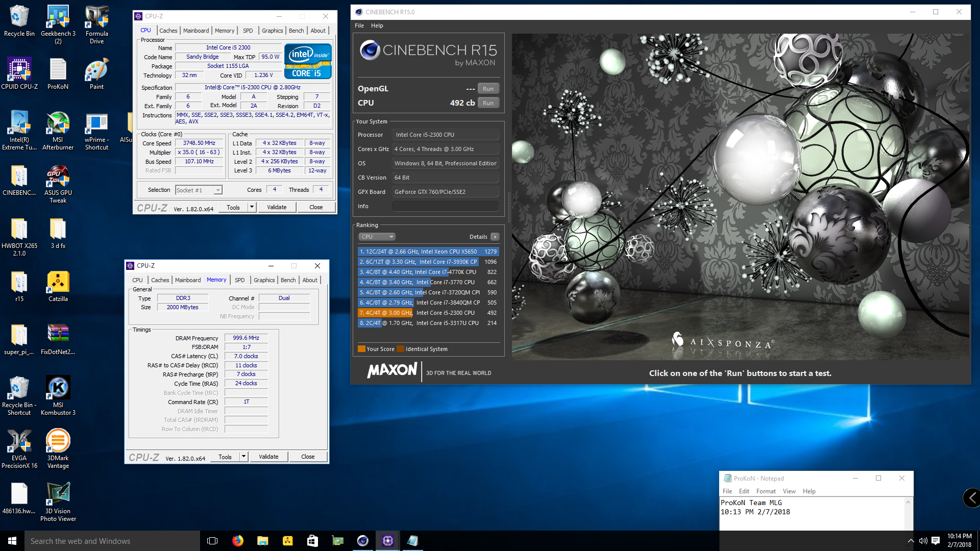Expand Details arrow in Cinebench ranking
Screen dimensions: 980x551
coord(495,237)
